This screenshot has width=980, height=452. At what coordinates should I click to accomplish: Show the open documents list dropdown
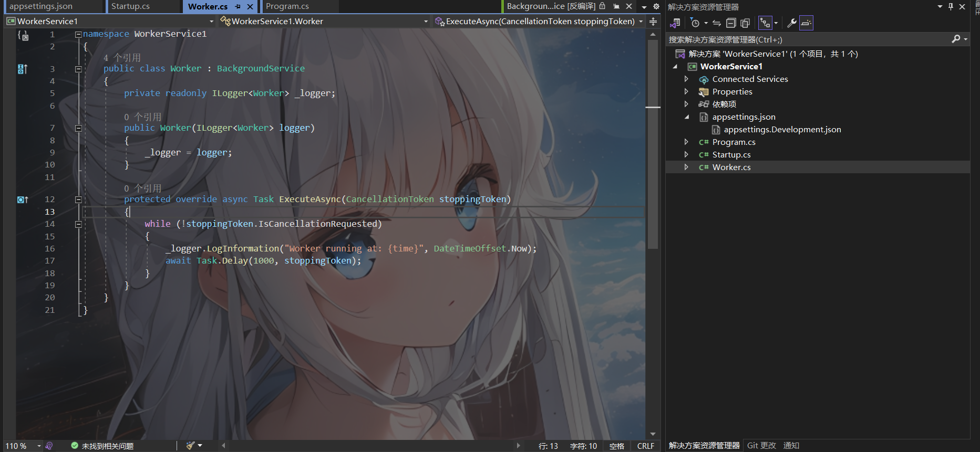click(644, 7)
